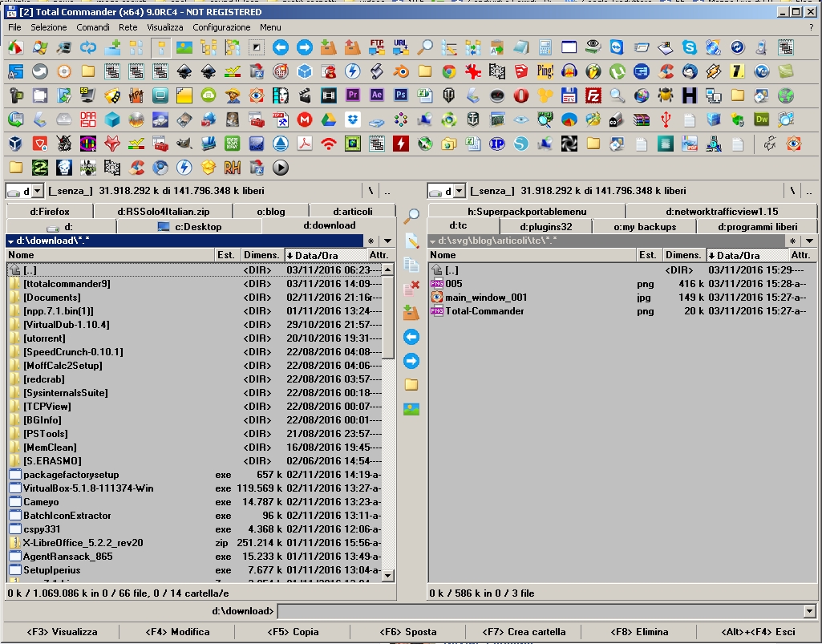Launch uTorrent green icon
This screenshot has width=822, height=644.
tap(617, 71)
